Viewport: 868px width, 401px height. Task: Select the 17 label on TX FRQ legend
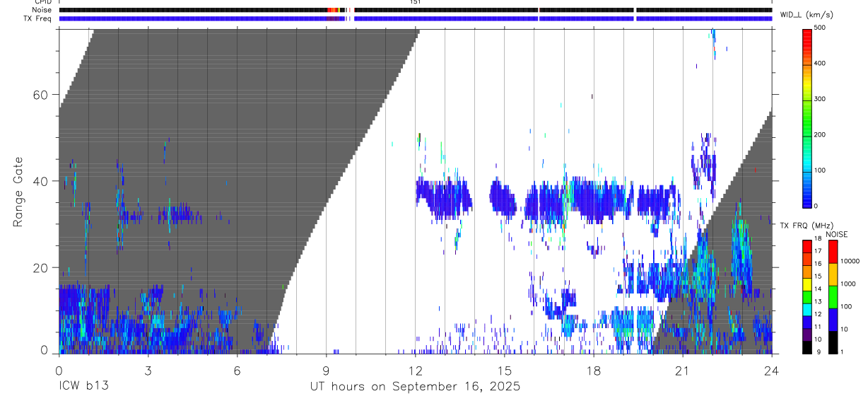[817, 251]
